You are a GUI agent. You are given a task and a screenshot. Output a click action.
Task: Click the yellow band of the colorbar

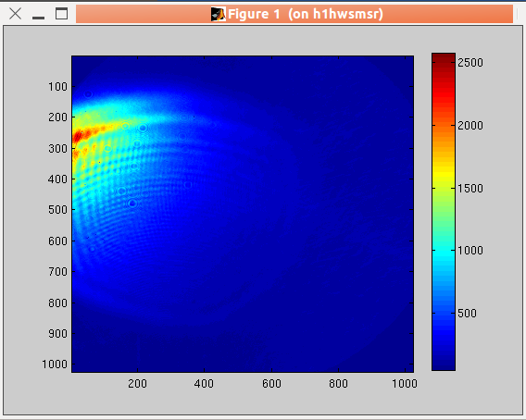[x=444, y=174]
